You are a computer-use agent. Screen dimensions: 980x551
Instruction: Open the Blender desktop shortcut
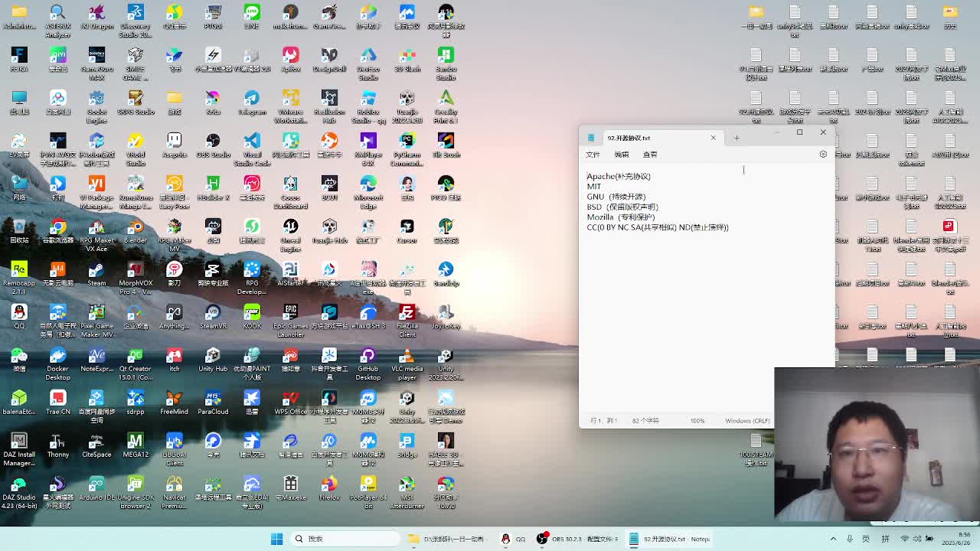click(136, 230)
